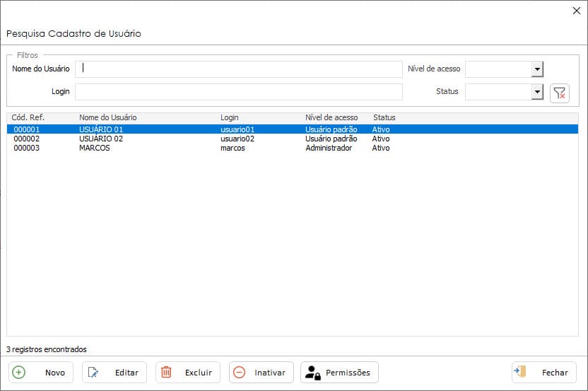Click the exit door icon on Fechar
This screenshot has height=391, width=588.
click(520, 372)
